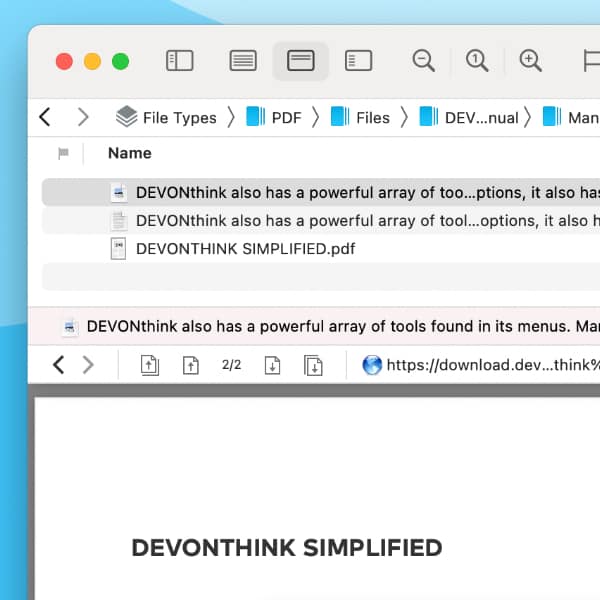Open PDF group in path bar
Image resolution: width=600 pixels, height=600 pixels.
(x=274, y=117)
